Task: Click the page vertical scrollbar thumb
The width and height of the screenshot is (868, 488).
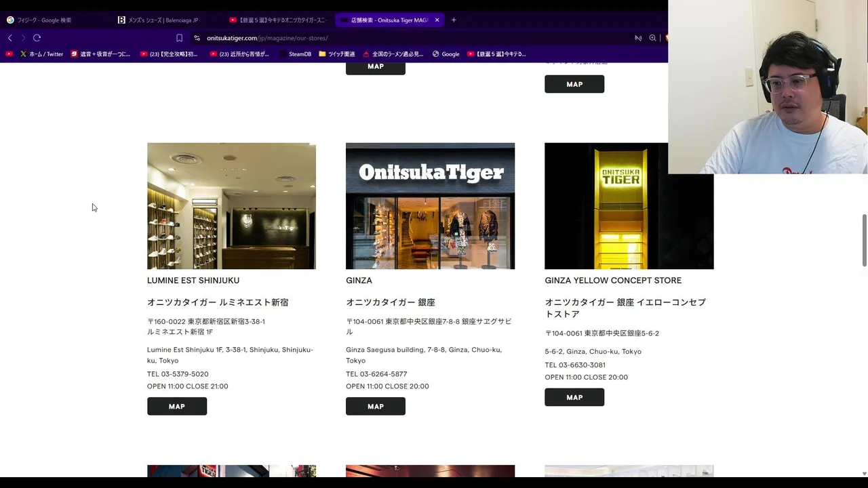Action: click(x=864, y=241)
